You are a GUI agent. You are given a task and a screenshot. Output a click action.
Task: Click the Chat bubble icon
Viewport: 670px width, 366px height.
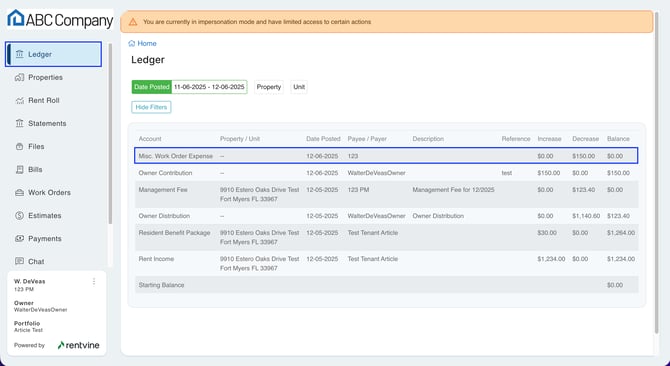tap(19, 261)
